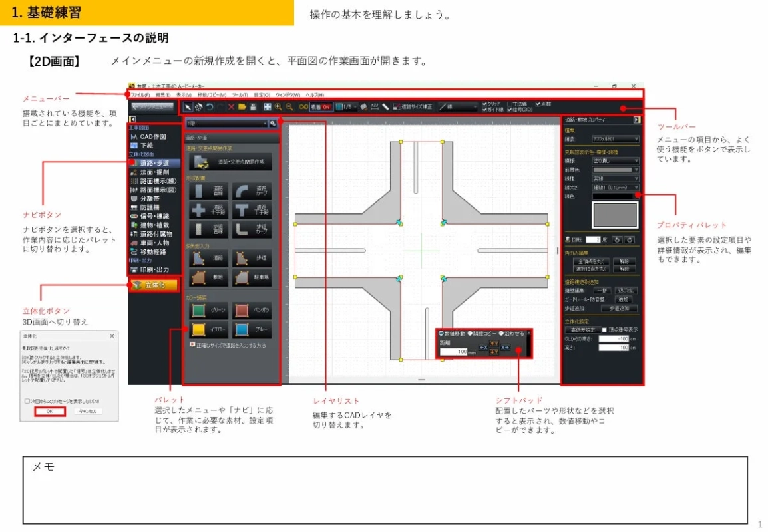Open the ヘルプ(H) menu

click(x=315, y=95)
